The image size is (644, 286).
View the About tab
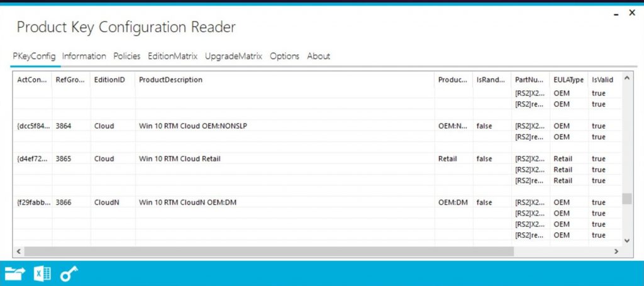pyautogui.click(x=318, y=56)
